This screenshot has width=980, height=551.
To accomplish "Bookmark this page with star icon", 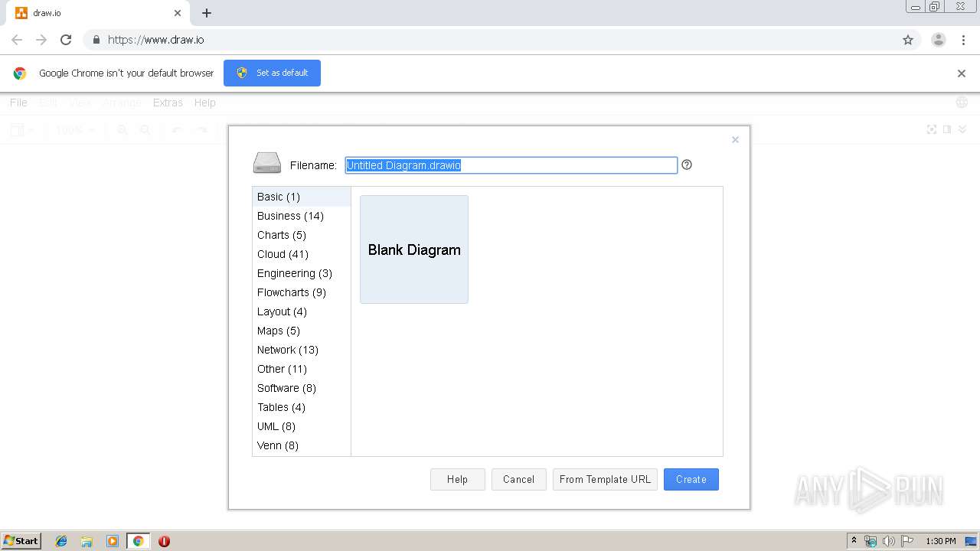I will tap(908, 40).
